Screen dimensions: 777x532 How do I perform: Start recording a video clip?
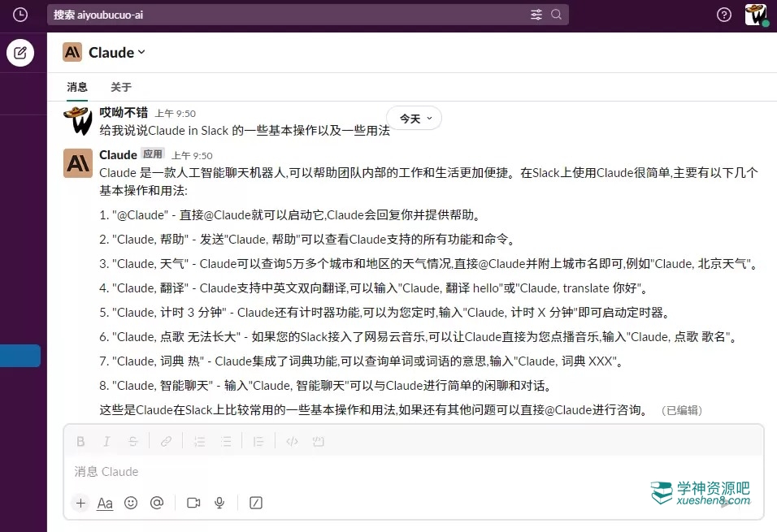[193, 503]
